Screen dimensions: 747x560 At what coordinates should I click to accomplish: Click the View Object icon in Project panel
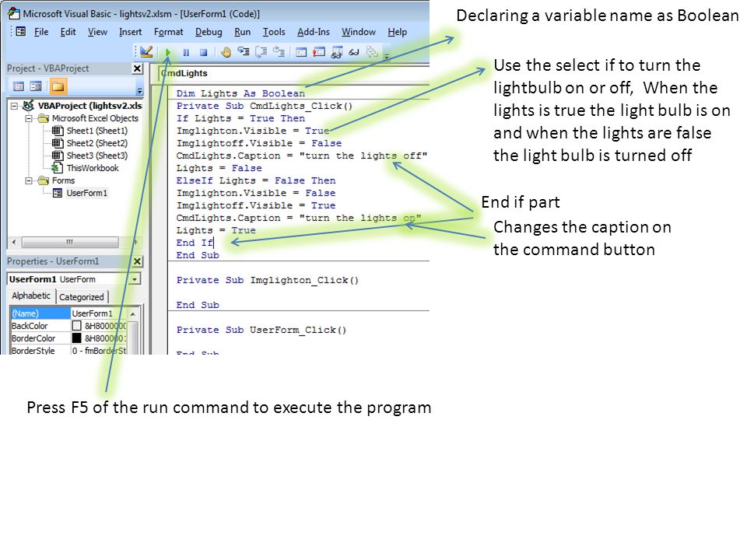[x=36, y=86]
